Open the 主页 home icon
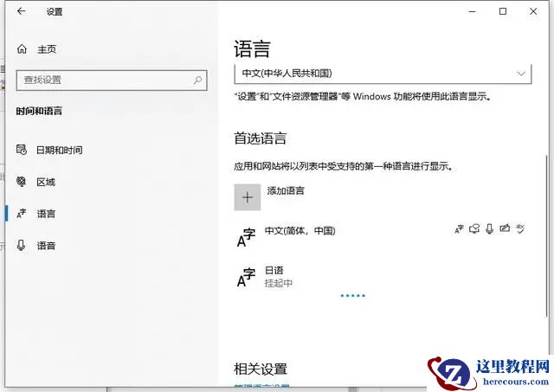This screenshot has width=554, height=392. pos(22,48)
